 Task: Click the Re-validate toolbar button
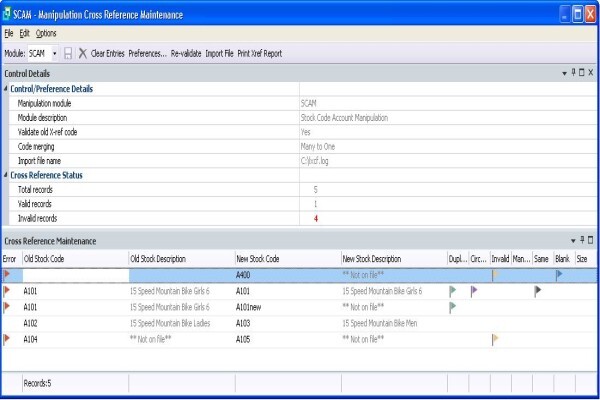click(x=186, y=53)
